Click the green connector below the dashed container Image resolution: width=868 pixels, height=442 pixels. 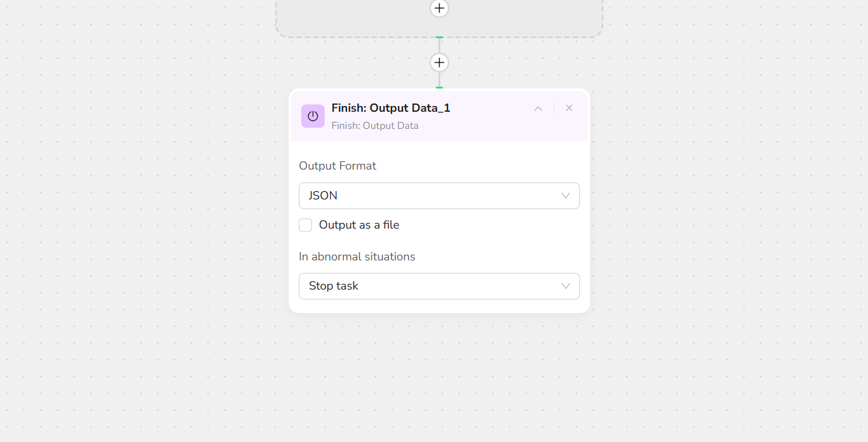439,37
